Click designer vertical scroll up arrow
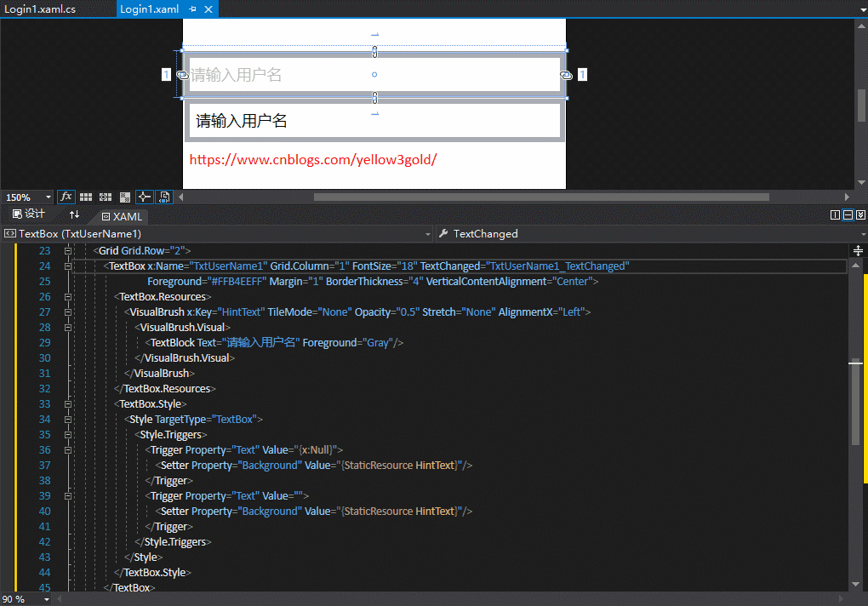 pyautogui.click(x=861, y=26)
